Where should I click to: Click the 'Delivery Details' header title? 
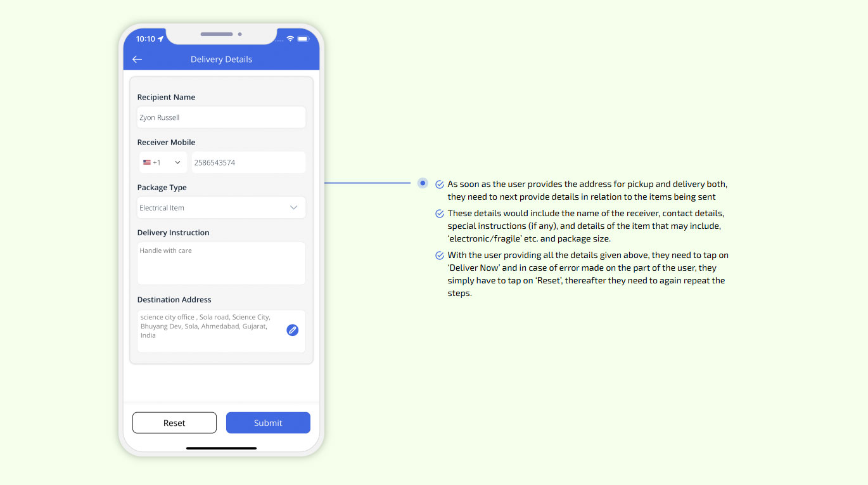[221, 60]
